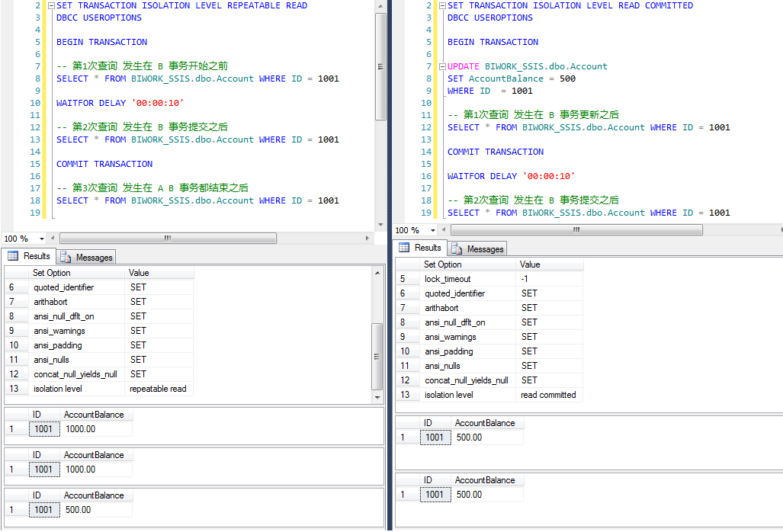The width and height of the screenshot is (783, 532).
Task: Click AccountBalance header in left first result set
Action: (x=96, y=414)
